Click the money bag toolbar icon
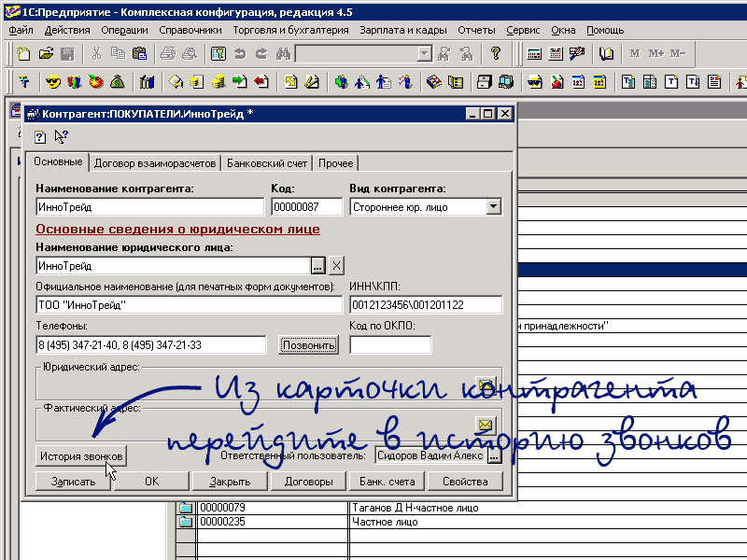 click(118, 82)
